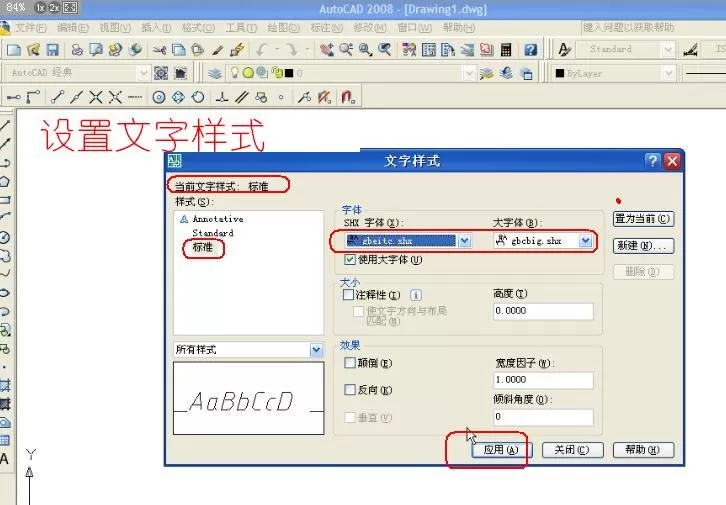
Task: Open the 大字体 gbcbig.shx dropdown
Action: pyautogui.click(x=586, y=241)
